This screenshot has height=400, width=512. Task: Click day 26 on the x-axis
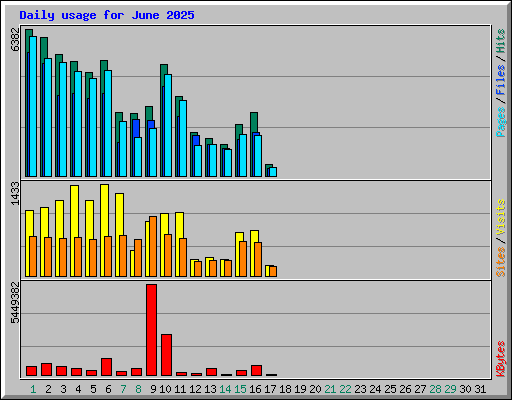pyautogui.click(x=405, y=389)
